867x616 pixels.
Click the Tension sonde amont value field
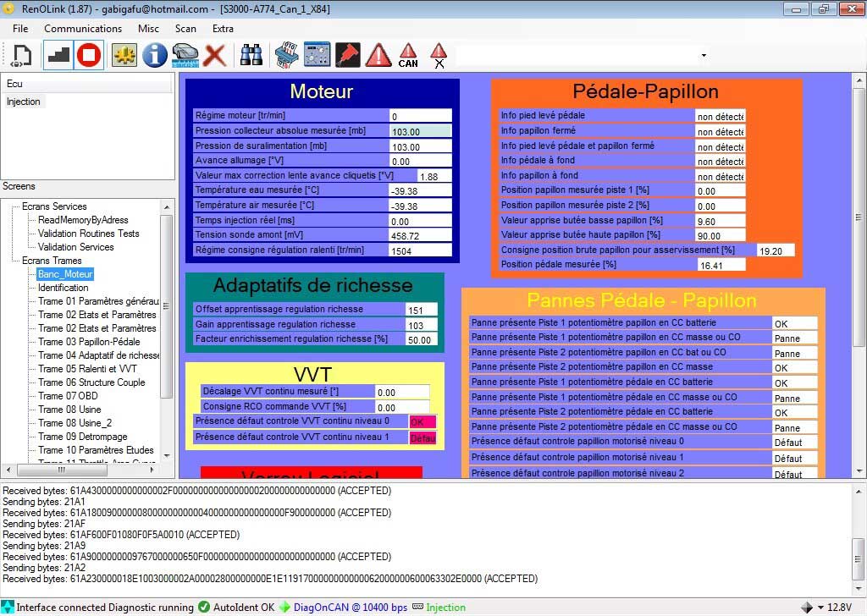tap(420, 235)
